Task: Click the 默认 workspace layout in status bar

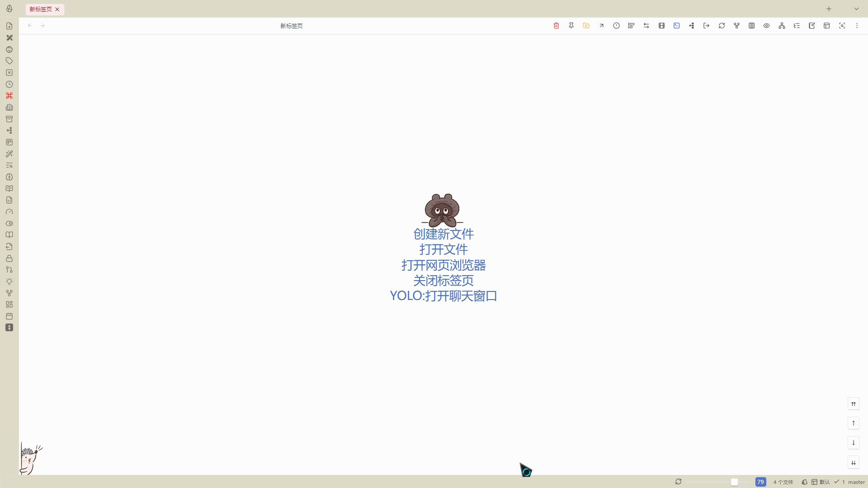Action: (821, 482)
